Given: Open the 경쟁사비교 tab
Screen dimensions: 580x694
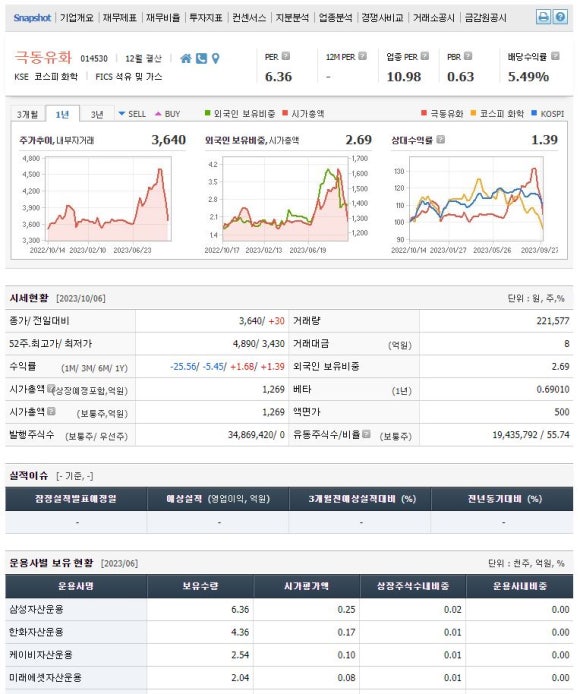Looking at the screenshot, I should pyautogui.click(x=383, y=18).
